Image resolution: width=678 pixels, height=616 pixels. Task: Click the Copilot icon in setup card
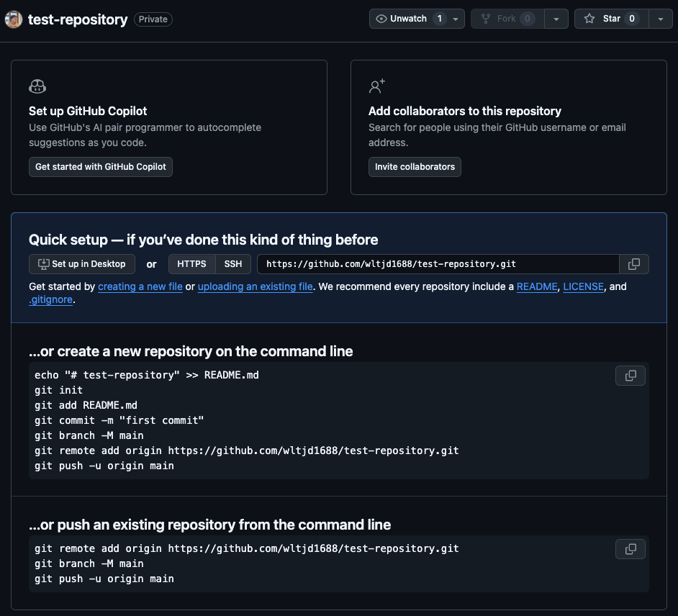point(37,87)
